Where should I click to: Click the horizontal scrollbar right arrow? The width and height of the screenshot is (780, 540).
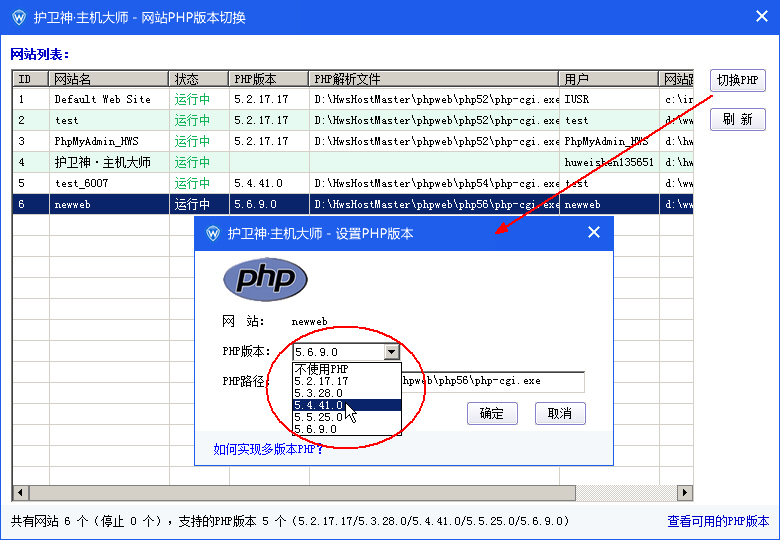(x=685, y=493)
